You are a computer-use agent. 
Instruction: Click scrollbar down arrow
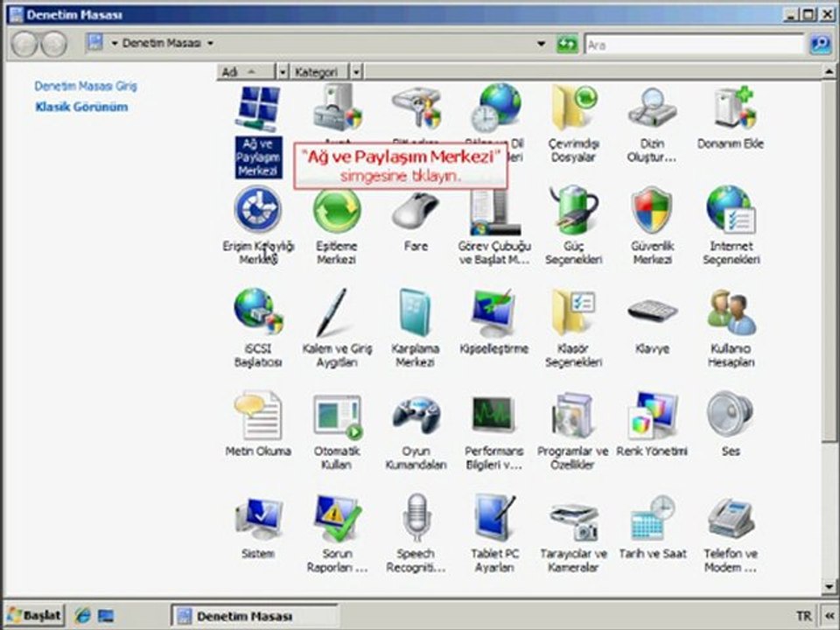coord(829,587)
